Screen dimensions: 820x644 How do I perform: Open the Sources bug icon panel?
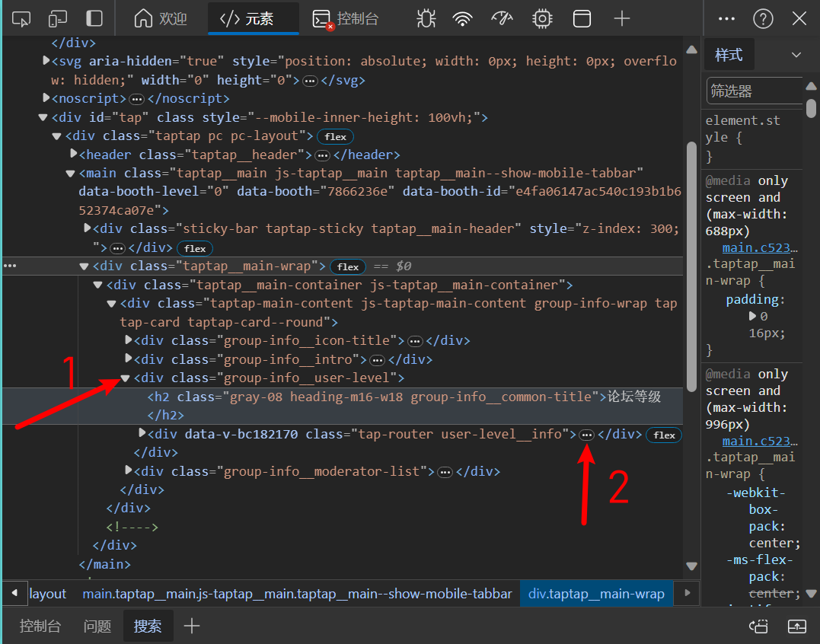[426, 19]
